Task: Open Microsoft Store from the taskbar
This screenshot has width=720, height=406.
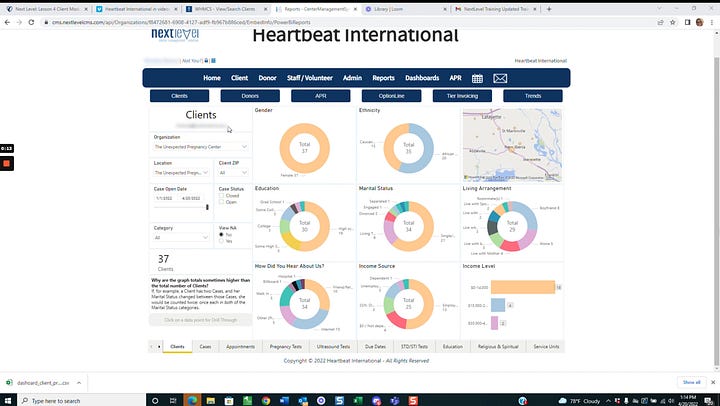Action: tap(229, 400)
